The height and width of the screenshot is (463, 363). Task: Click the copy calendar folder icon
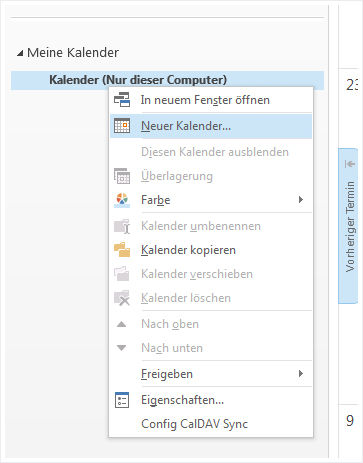[x=122, y=250]
